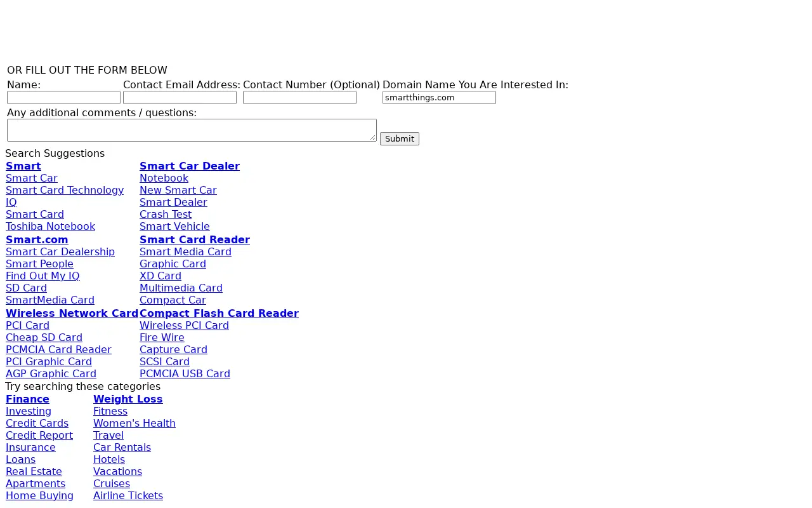
Task: Open the Car Rentals link
Action: tap(122, 448)
